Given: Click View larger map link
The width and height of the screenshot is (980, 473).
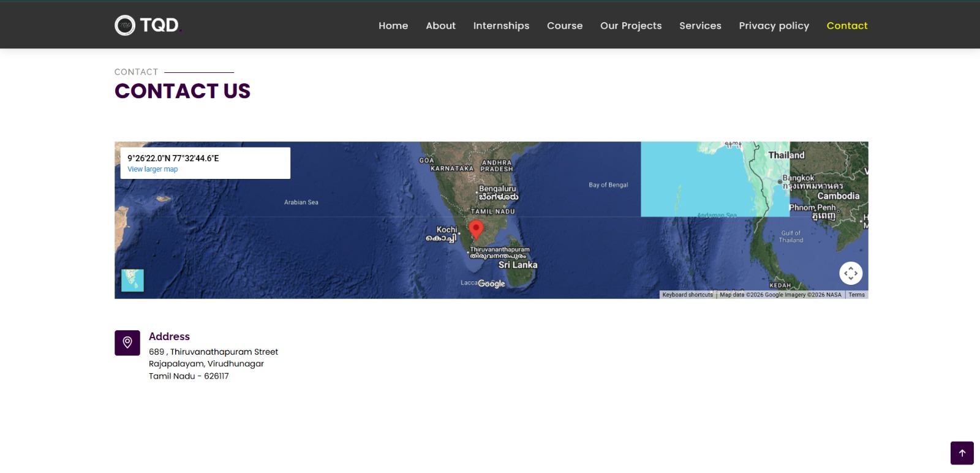Looking at the screenshot, I should click(x=153, y=169).
